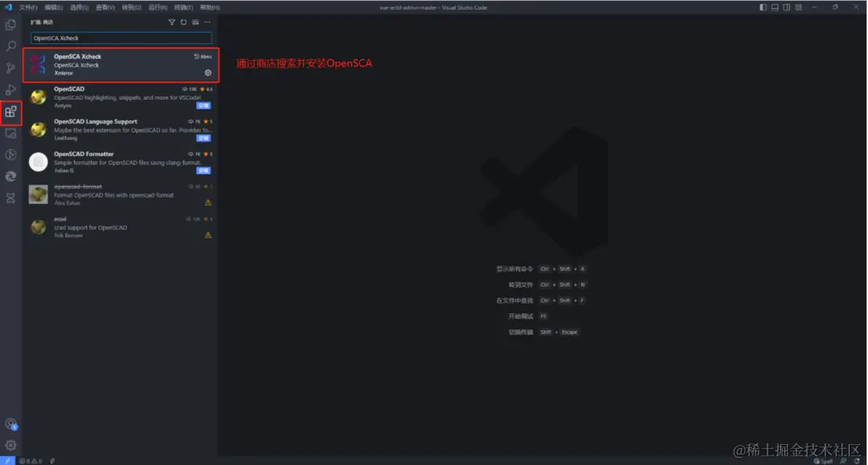The height and width of the screenshot is (465, 868).
Task: Open the 终端(T) menu
Action: tap(183, 7)
